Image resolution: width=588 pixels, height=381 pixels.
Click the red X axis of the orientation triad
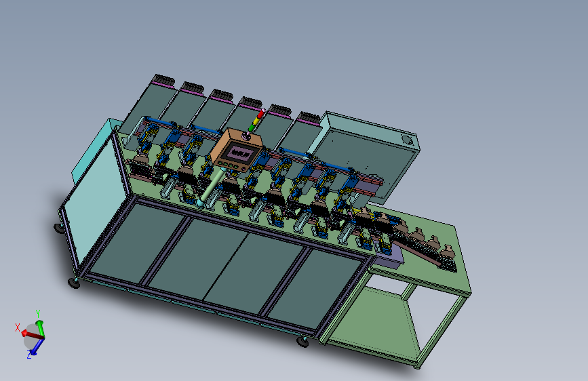point(33,335)
